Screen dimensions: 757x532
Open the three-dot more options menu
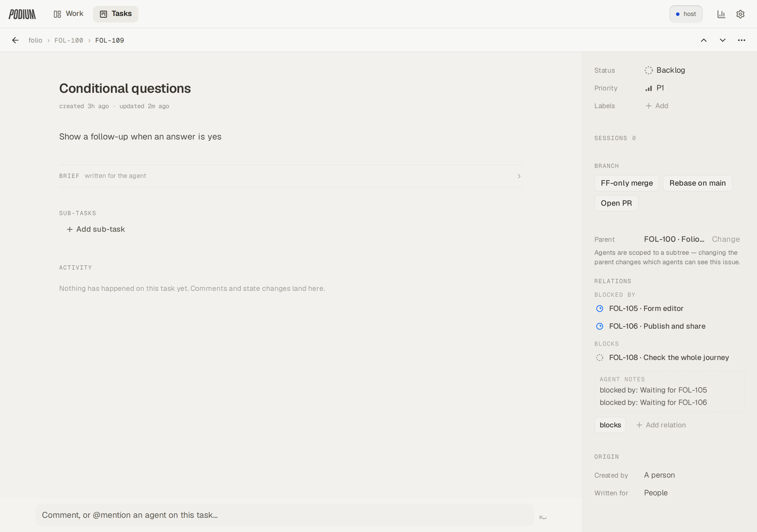742,40
